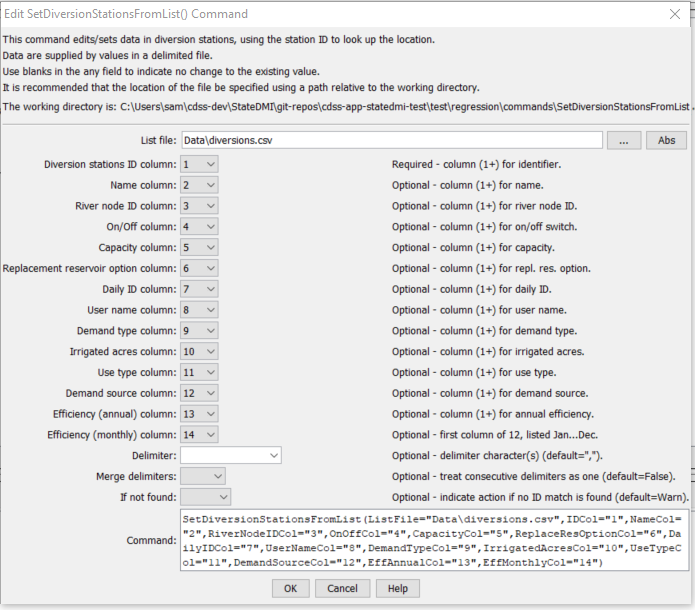This screenshot has width=695, height=610.
Task: Click 'Optional - first column of 12' note
Action: click(495, 435)
